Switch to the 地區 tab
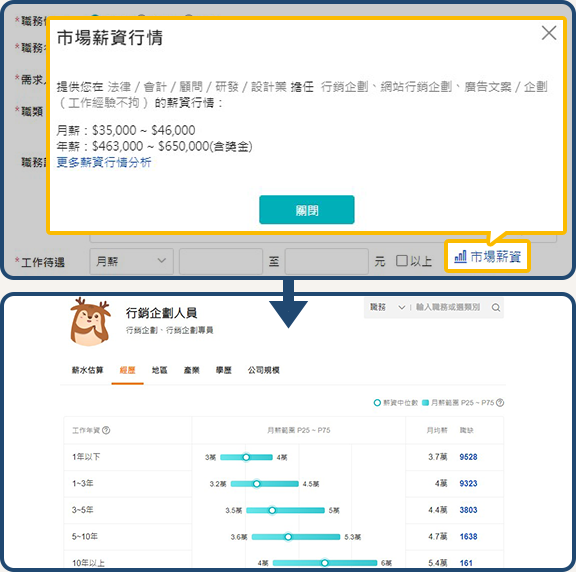 (x=159, y=370)
